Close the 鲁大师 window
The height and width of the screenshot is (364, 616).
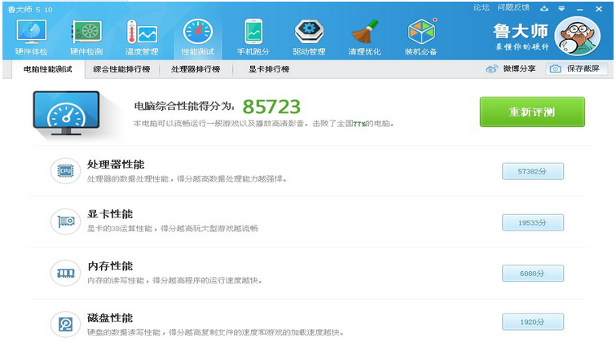[x=599, y=9]
